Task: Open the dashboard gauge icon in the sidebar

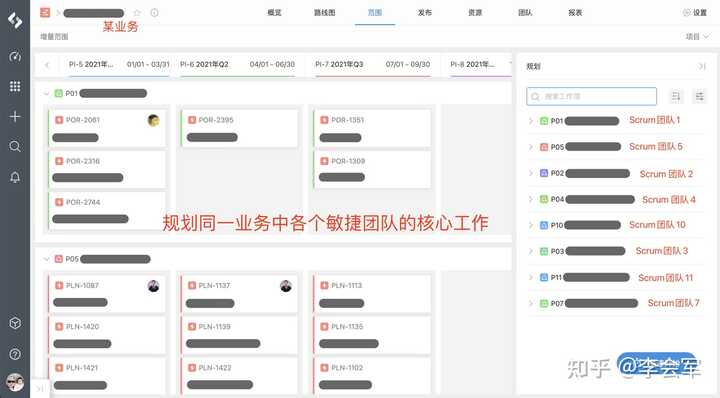Action: pos(15,57)
